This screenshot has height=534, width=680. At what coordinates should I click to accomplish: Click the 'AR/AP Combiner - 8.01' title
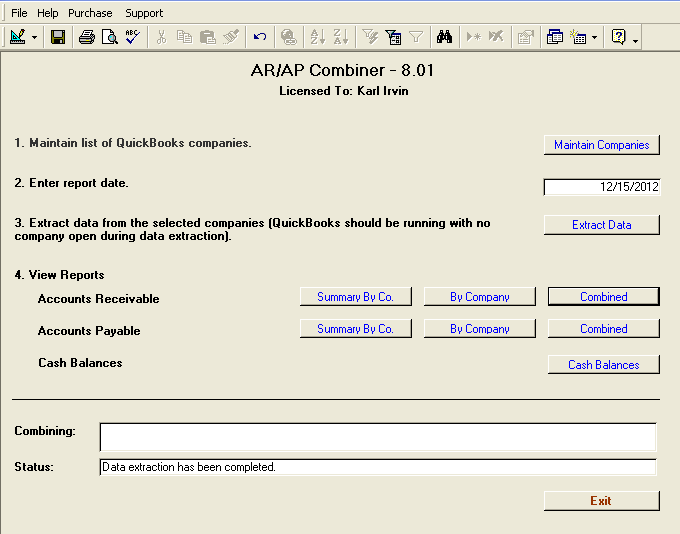(x=342, y=70)
